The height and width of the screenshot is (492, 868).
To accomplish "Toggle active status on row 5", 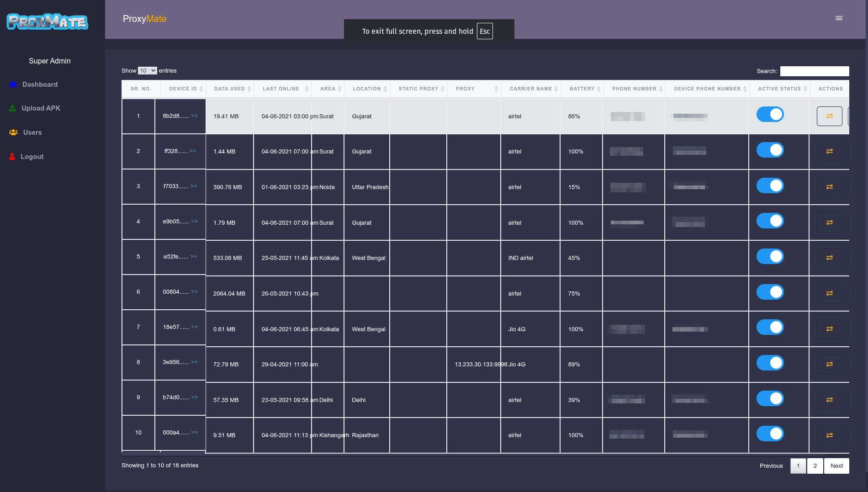I will tap(770, 256).
